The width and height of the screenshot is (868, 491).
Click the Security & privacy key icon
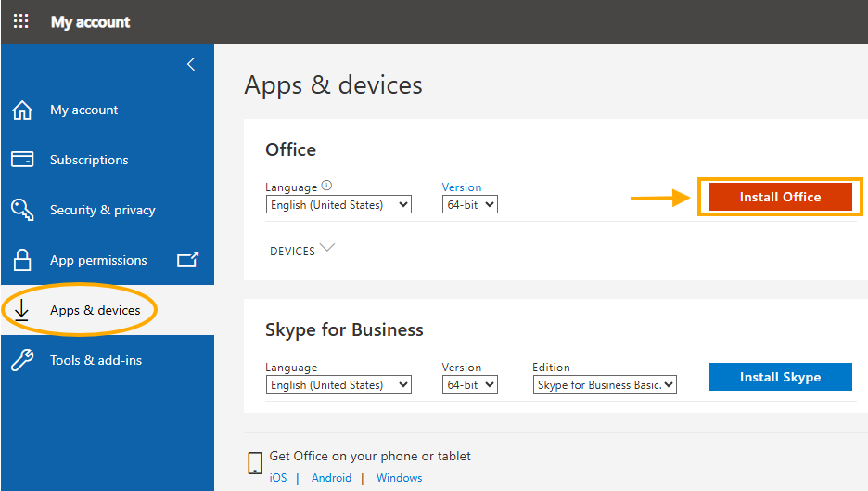(22, 210)
